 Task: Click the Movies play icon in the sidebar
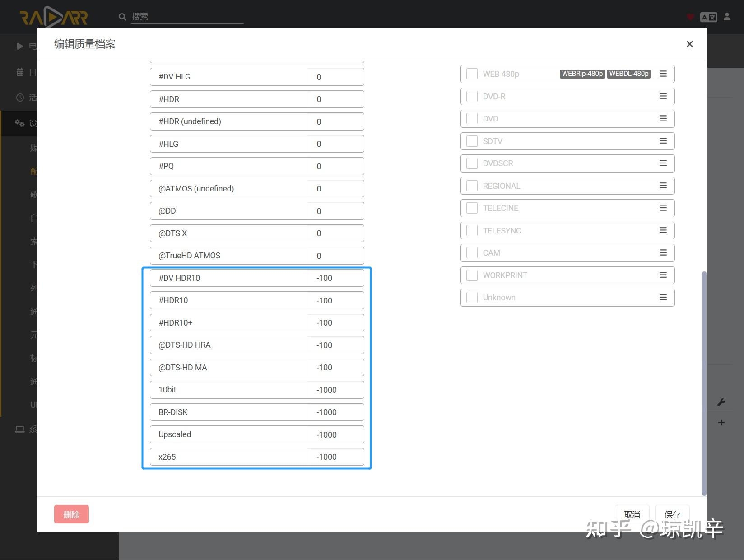point(19,46)
